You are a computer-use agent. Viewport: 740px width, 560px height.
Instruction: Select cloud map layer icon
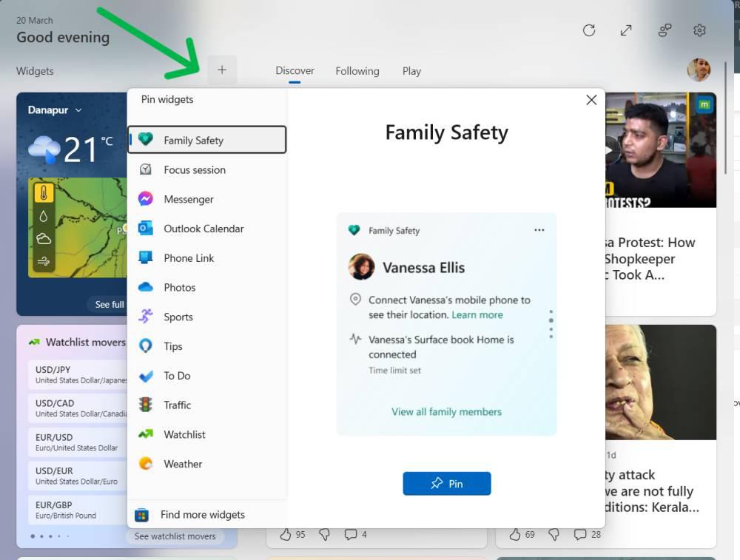coord(44,239)
